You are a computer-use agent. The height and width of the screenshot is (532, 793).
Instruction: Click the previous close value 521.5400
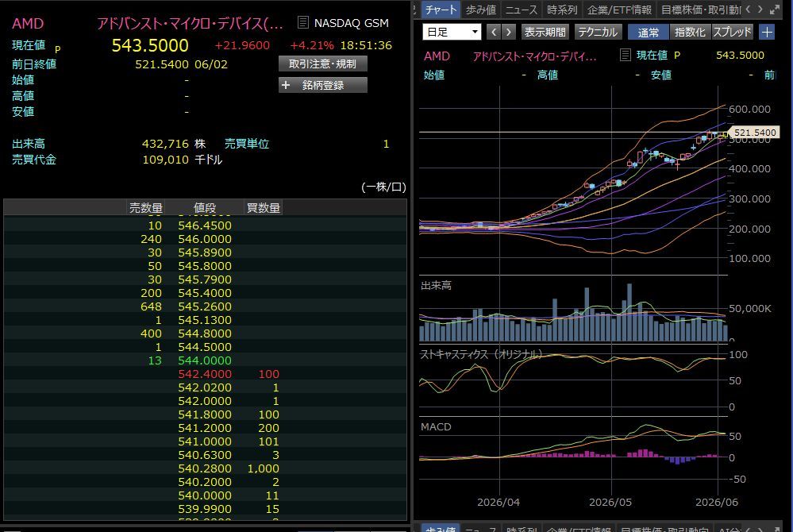tap(161, 64)
